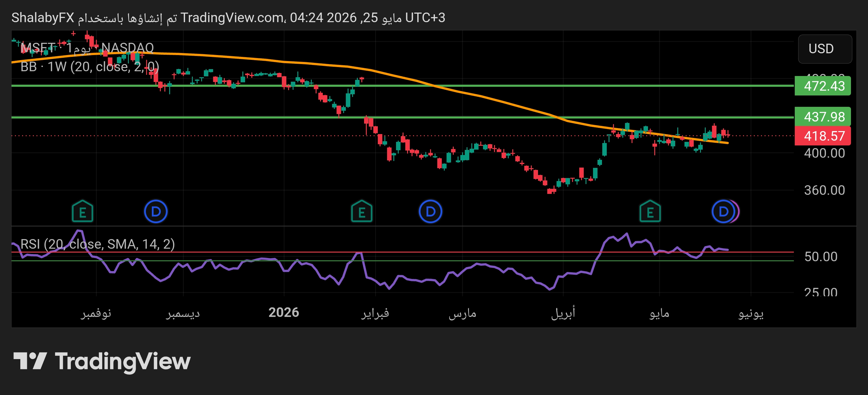Screen dimensions: 868x395
Task: Click the TradingView.com link in the header
Action: pos(232,18)
